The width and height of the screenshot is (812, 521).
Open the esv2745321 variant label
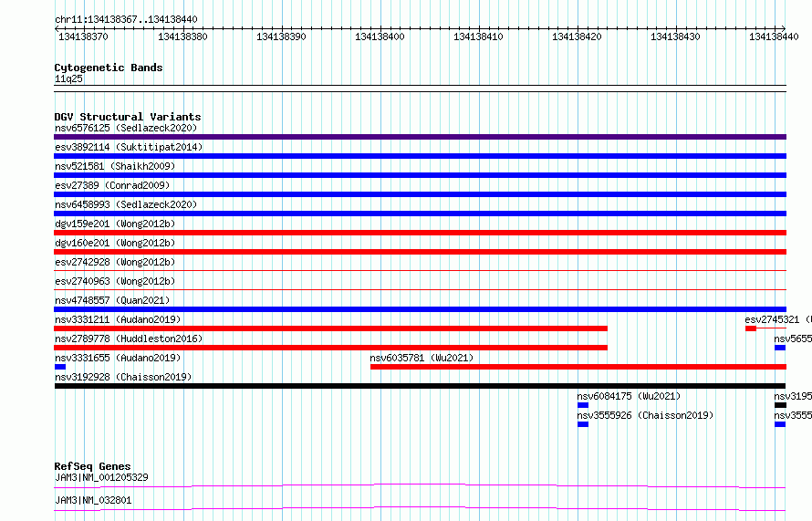click(x=778, y=319)
